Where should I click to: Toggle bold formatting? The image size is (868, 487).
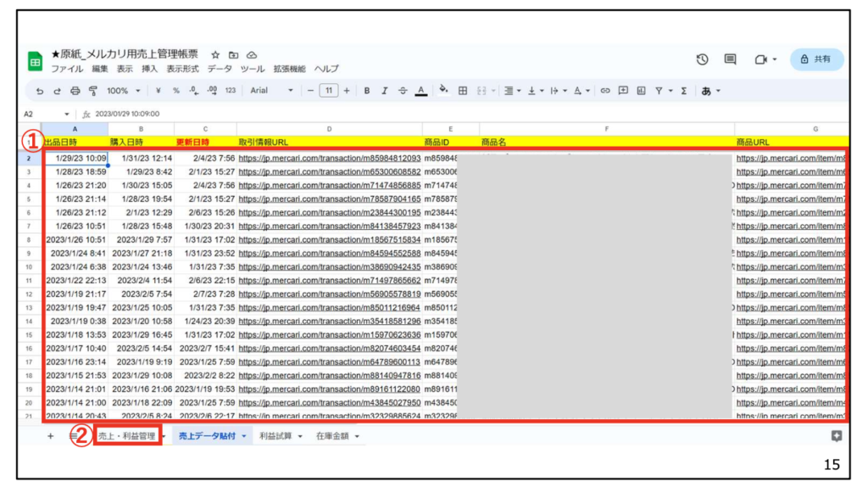click(x=367, y=91)
